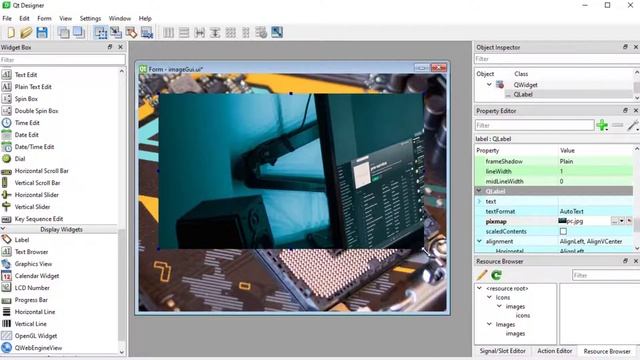Click the pixmap browse ellipsis button
Viewport: 640px width, 360px height.
[614, 221]
